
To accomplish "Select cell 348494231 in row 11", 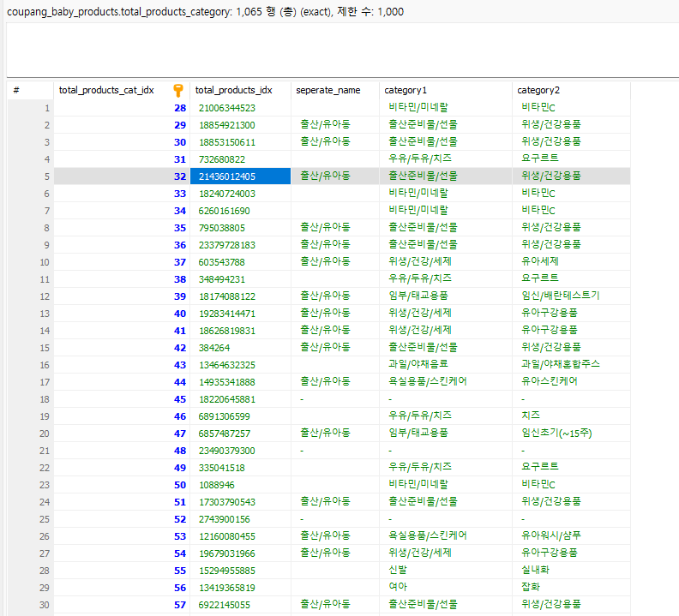I will (x=240, y=279).
